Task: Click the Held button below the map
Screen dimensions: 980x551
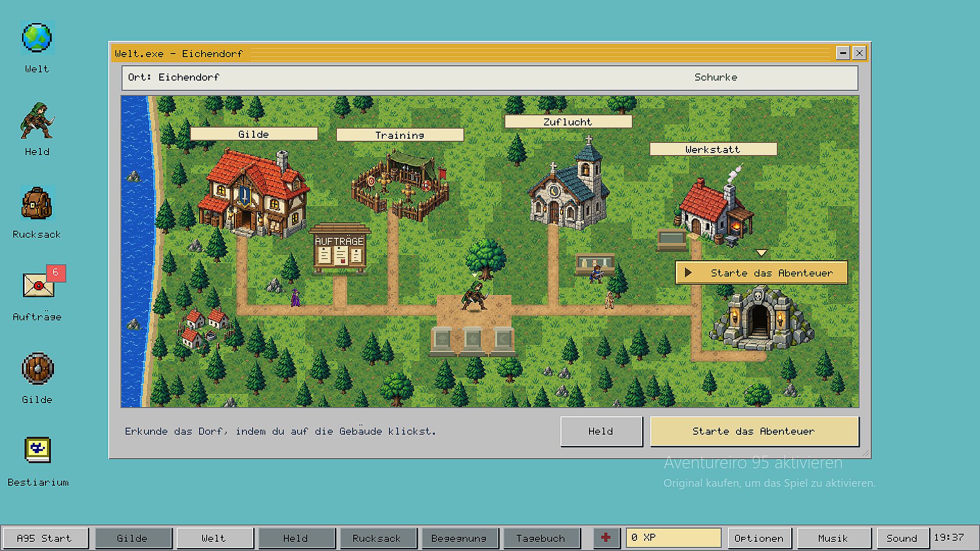Action: point(601,431)
